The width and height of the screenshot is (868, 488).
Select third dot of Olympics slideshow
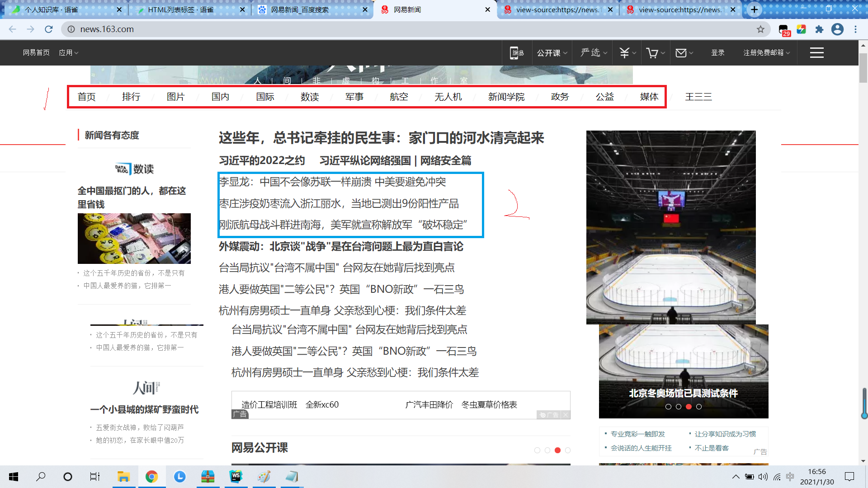tap(689, 407)
